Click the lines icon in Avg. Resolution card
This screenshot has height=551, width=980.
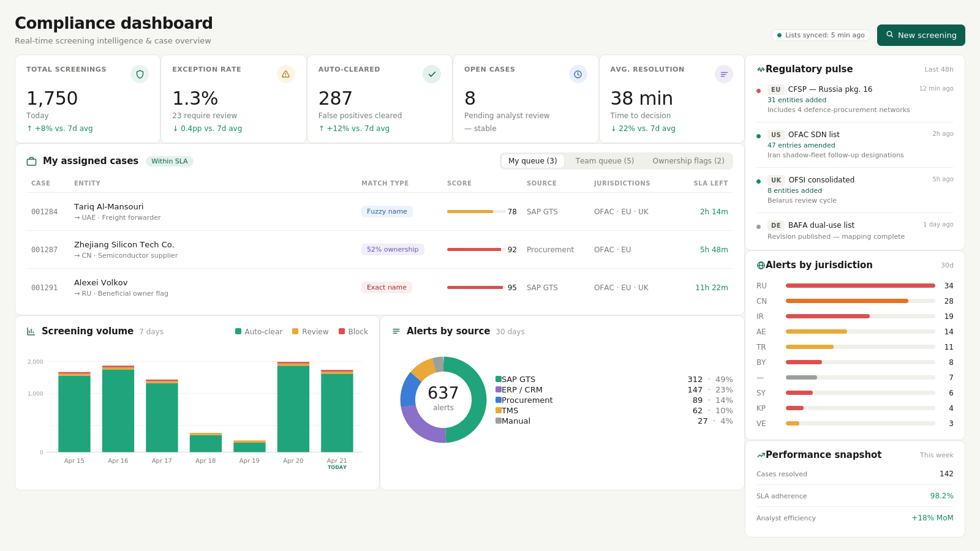[x=724, y=74]
